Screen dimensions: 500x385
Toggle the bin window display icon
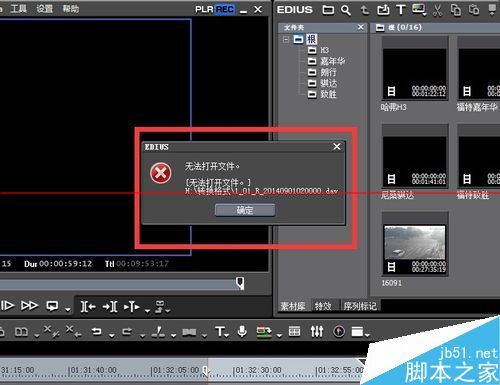click(294, 331)
